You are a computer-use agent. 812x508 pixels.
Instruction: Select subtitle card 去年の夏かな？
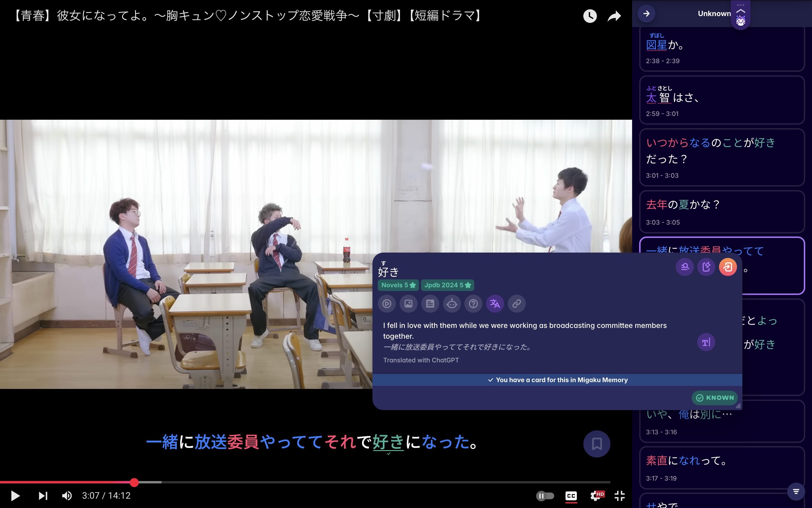pos(722,212)
